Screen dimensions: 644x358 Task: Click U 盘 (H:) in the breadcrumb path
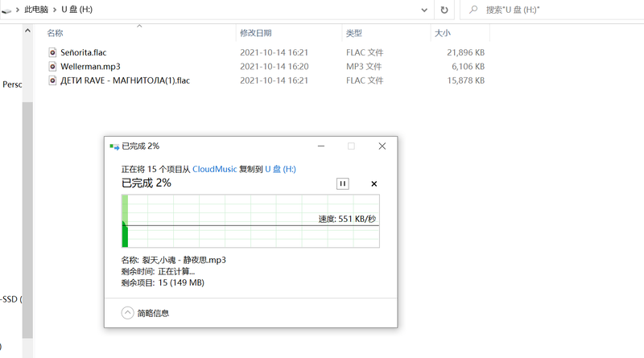[x=76, y=10]
